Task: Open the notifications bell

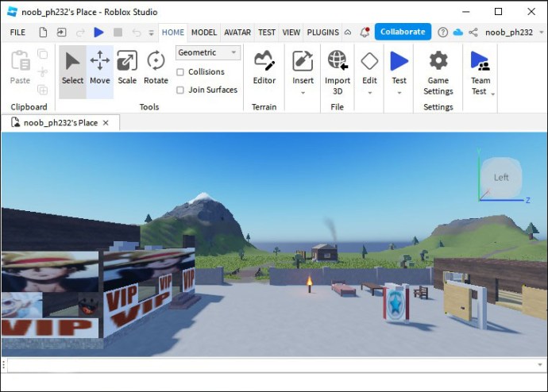Action: click(365, 32)
